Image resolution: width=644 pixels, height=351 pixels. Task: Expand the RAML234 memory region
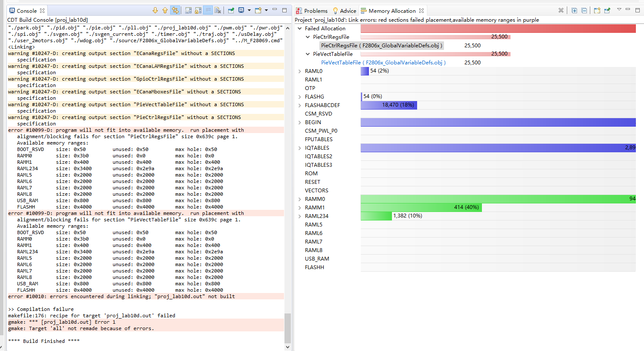click(x=300, y=216)
